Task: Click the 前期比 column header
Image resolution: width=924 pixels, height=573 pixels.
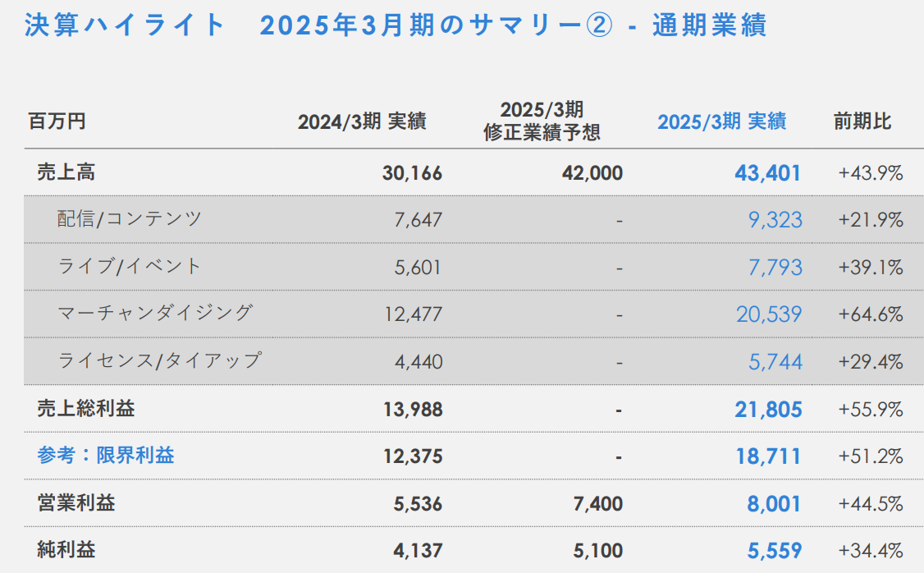Action: (x=862, y=121)
